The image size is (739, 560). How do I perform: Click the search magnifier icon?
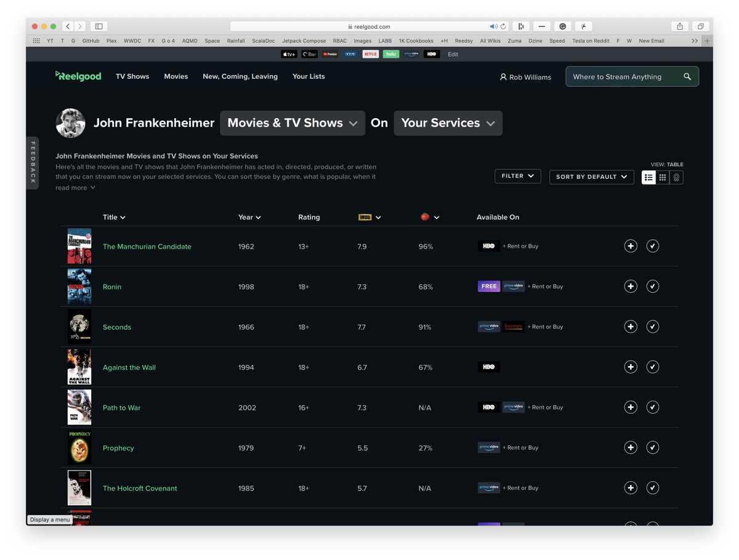687,76
